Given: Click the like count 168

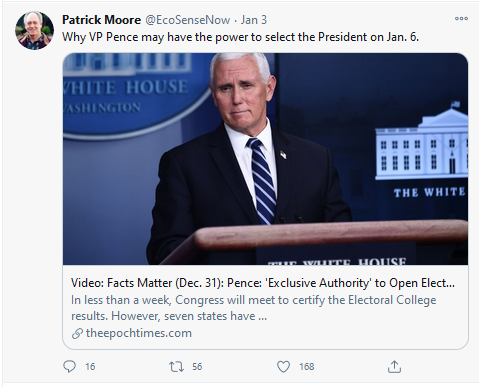Looking at the screenshot, I should click(307, 367).
